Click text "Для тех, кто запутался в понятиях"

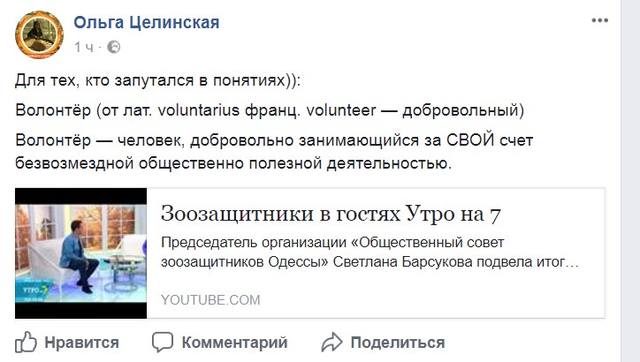pyautogui.click(x=150, y=80)
